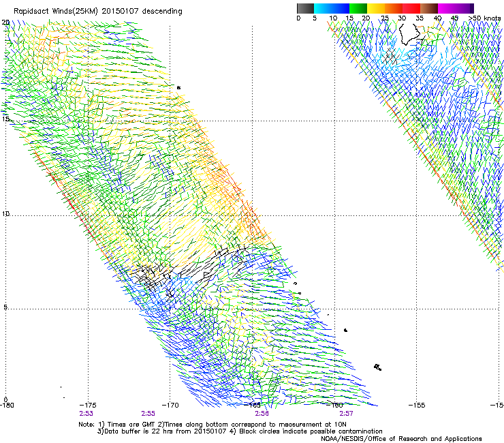The height and width of the screenshot is (443, 504).
Task: Click the black contaminated wind barbs near 7N
Action: pyautogui.click(x=189, y=271)
